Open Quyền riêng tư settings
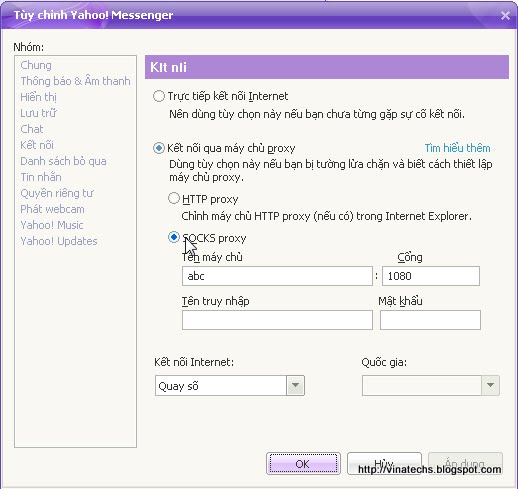The height and width of the screenshot is (489, 518). click(x=57, y=193)
